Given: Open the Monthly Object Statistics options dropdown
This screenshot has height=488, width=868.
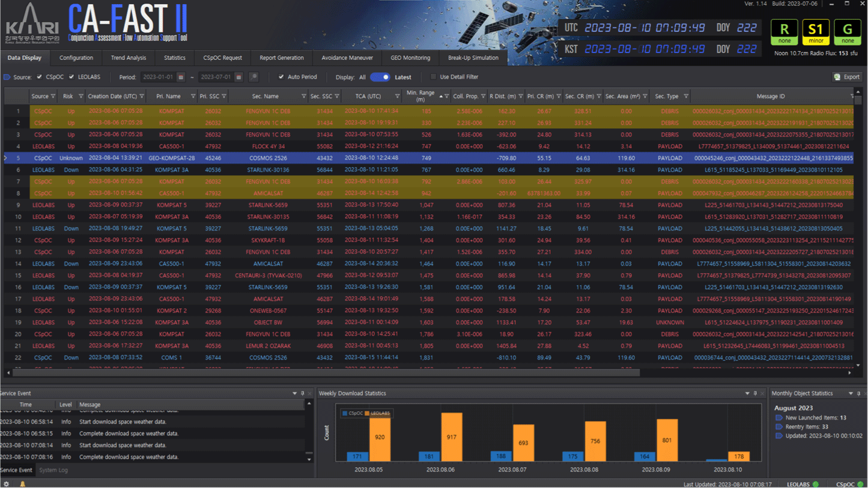Looking at the screenshot, I should pyautogui.click(x=851, y=393).
